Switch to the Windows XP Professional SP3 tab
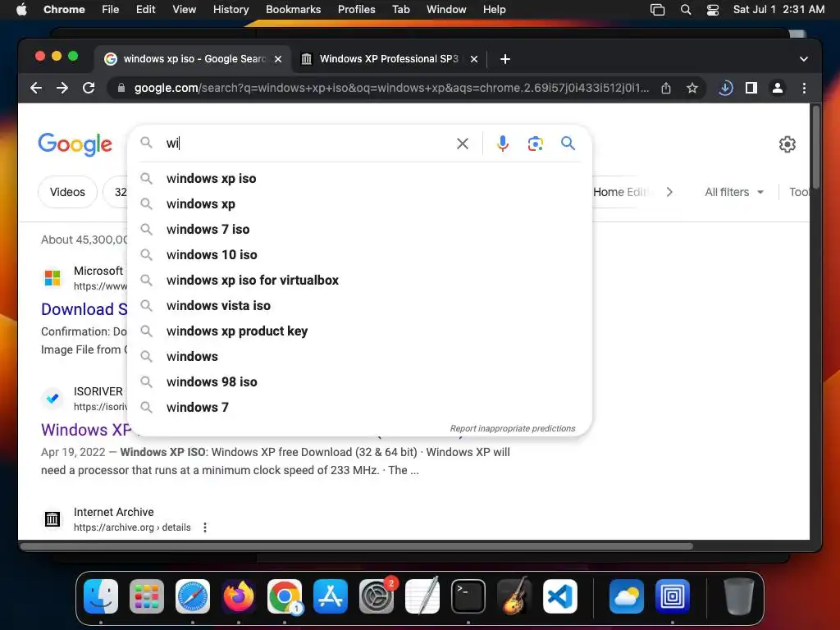Viewport: 840px width, 630px height. tap(388, 59)
